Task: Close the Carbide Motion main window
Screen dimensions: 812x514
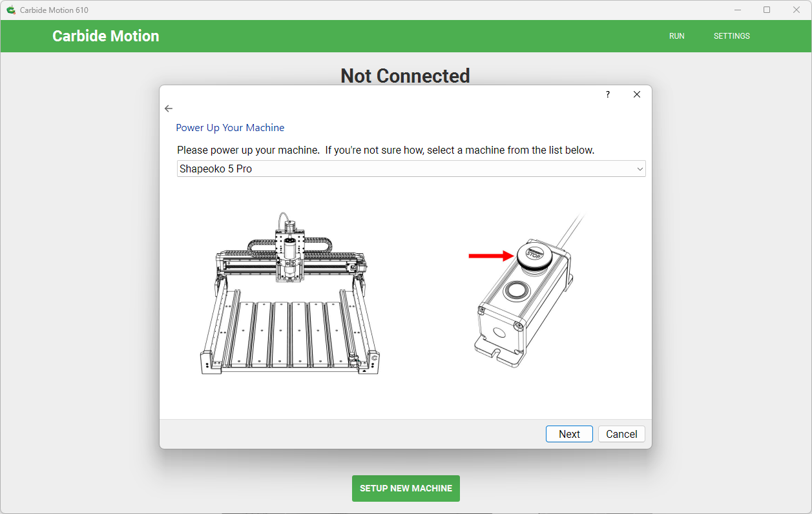Action: tap(796, 10)
